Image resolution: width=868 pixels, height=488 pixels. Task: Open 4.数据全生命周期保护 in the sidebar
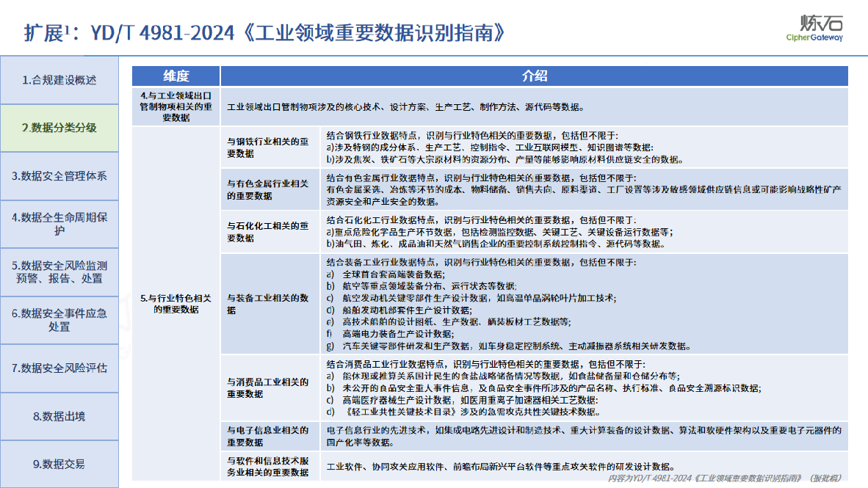(59, 224)
